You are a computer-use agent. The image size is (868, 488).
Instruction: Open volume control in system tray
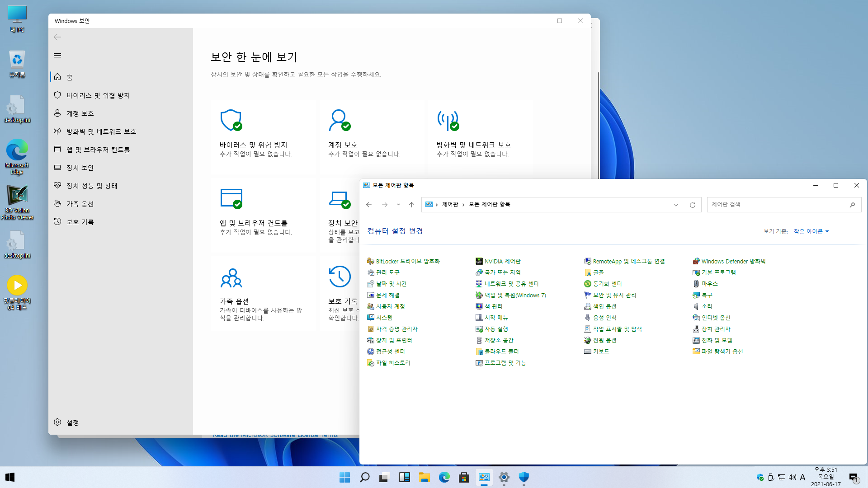[792, 477]
